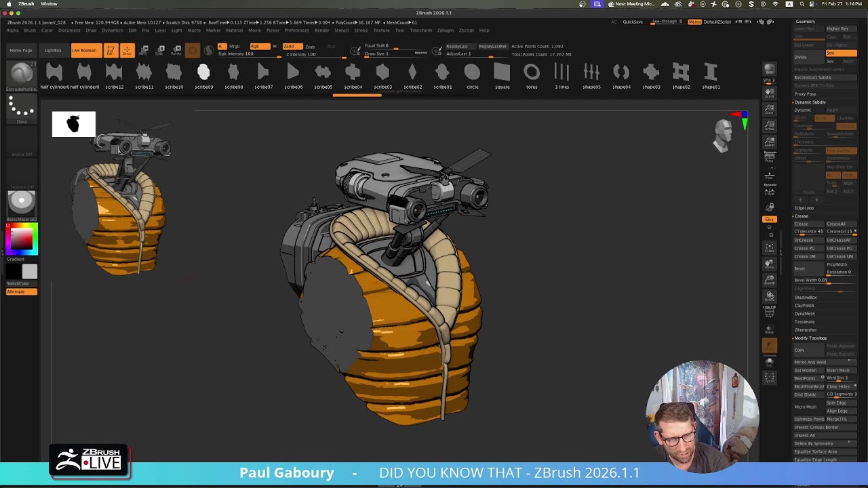This screenshot has width=868, height=488.
Task: Choose the shape05 profile
Action: tap(591, 75)
